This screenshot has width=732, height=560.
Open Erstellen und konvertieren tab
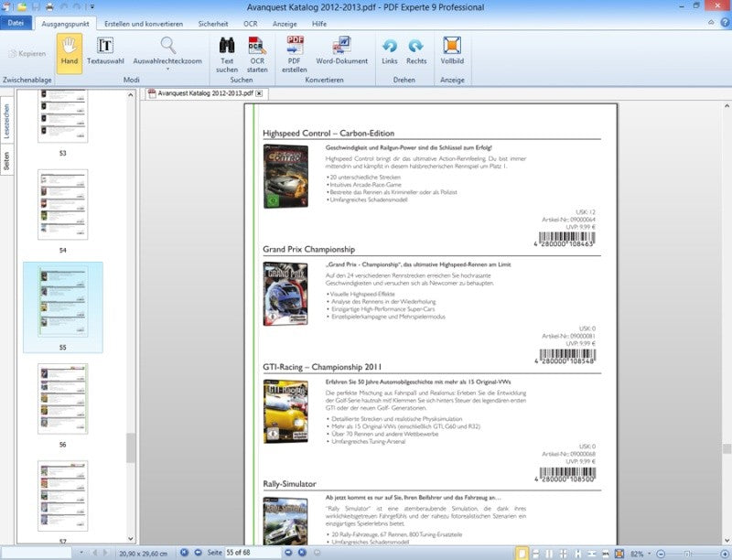tap(144, 24)
